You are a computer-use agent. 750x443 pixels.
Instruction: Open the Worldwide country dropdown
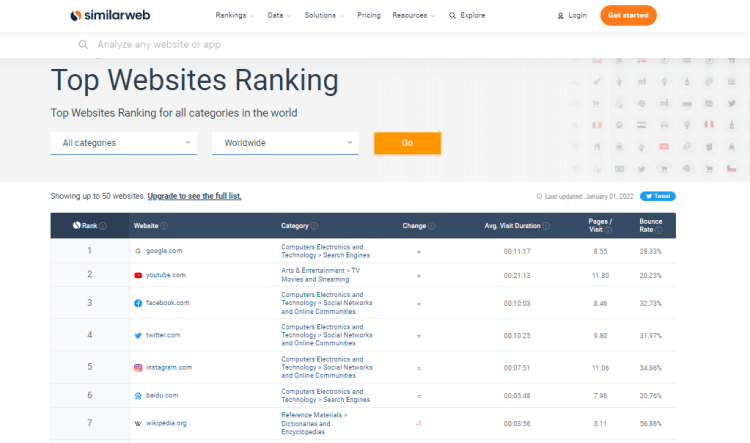(x=285, y=143)
